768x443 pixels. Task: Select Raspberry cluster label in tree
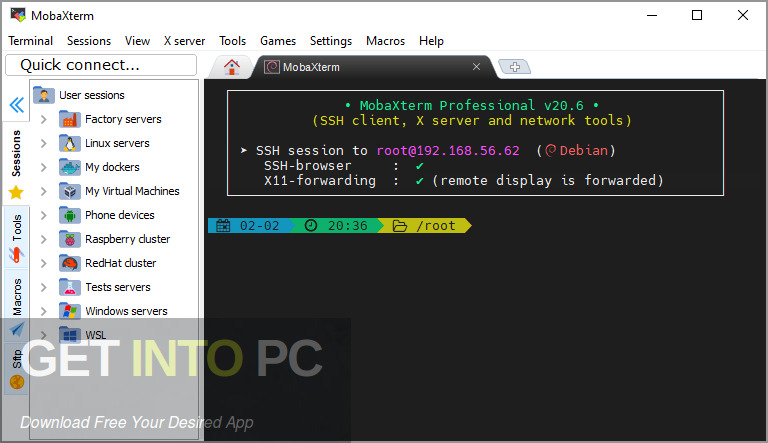click(x=127, y=239)
